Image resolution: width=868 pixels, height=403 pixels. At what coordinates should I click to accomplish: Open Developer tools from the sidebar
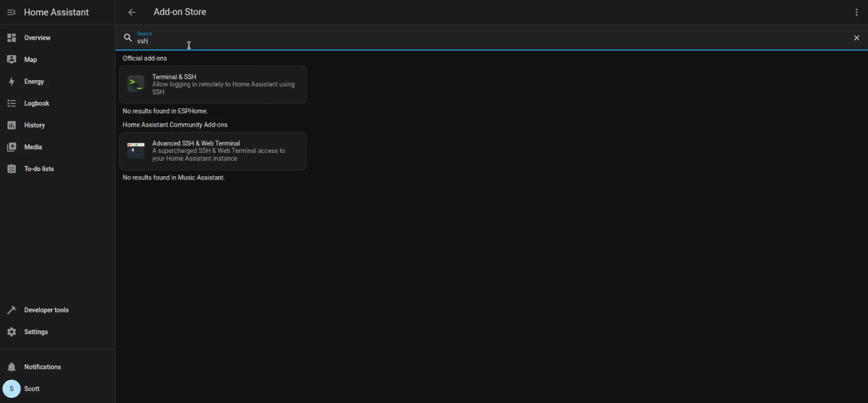tap(57, 310)
